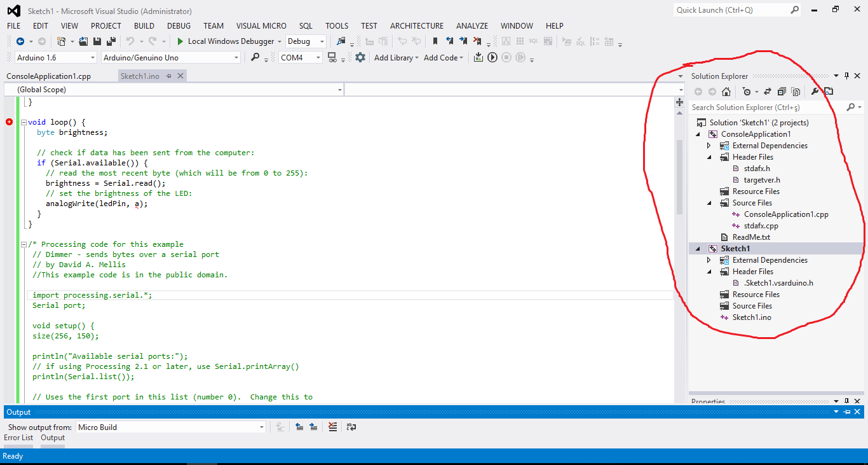Screen dimensions: 868x465
Task: Switch to ConsoleApplication1.cpp tab
Action: [49, 76]
